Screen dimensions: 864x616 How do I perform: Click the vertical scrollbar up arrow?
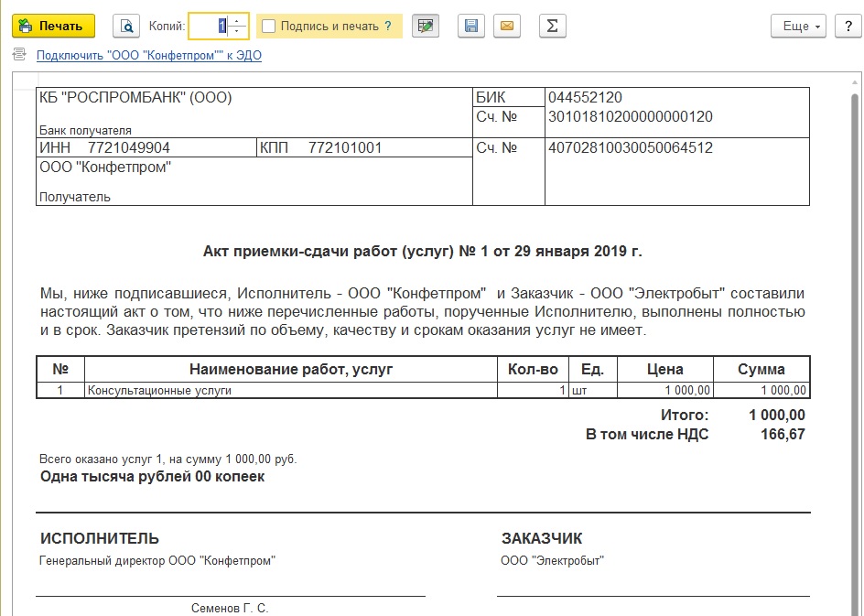[855, 82]
